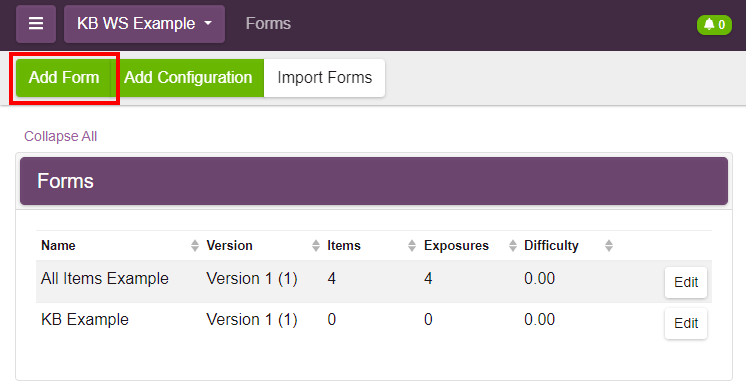
Task: Click the Forms breadcrumb in header
Action: (268, 24)
